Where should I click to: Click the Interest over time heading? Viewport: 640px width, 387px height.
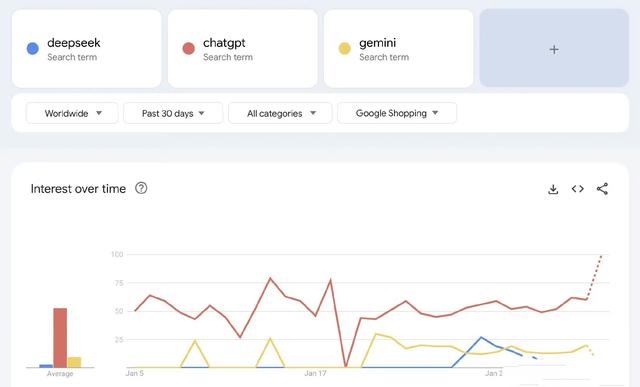point(78,189)
